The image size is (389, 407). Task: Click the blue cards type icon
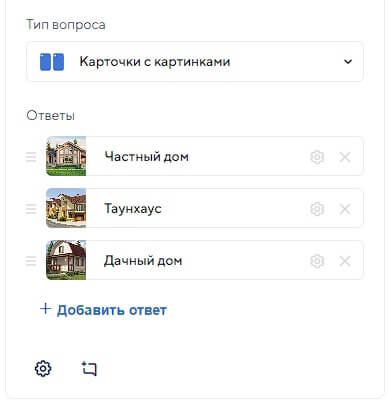52,62
